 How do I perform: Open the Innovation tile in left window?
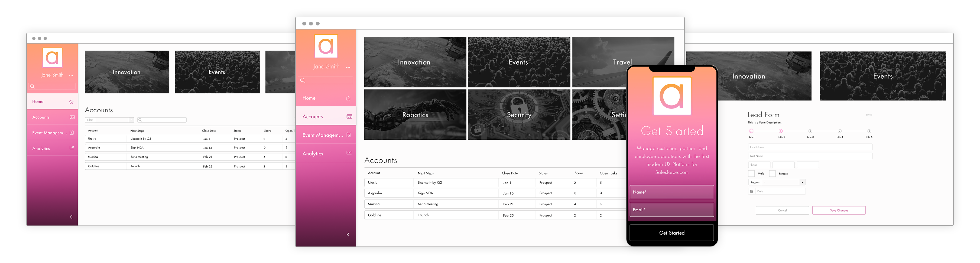coord(127,72)
